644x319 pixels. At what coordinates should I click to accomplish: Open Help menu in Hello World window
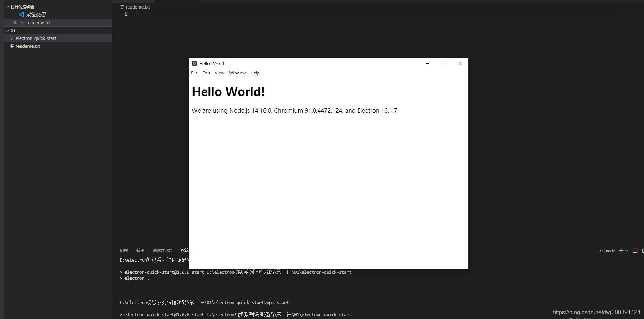(255, 73)
